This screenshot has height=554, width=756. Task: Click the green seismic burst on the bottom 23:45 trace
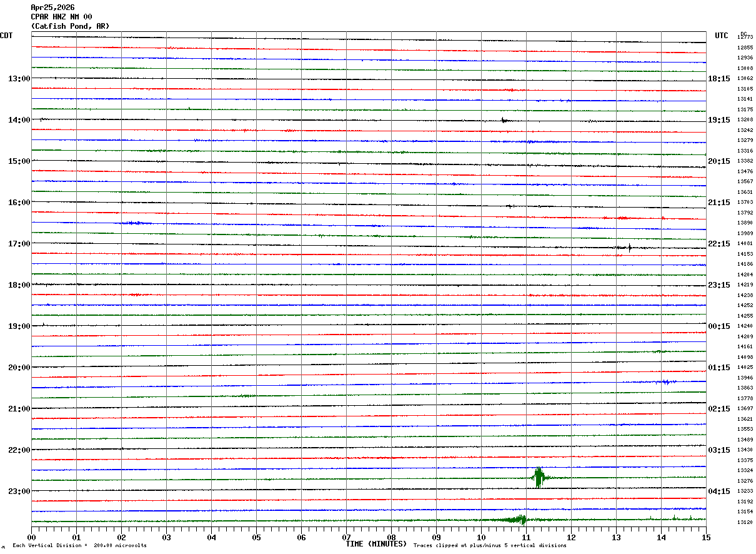coord(517,519)
